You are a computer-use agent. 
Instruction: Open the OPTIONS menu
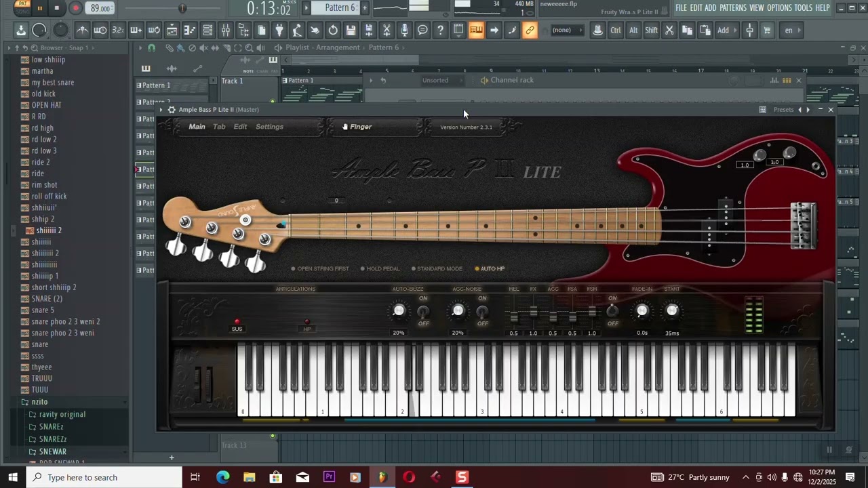click(x=780, y=7)
